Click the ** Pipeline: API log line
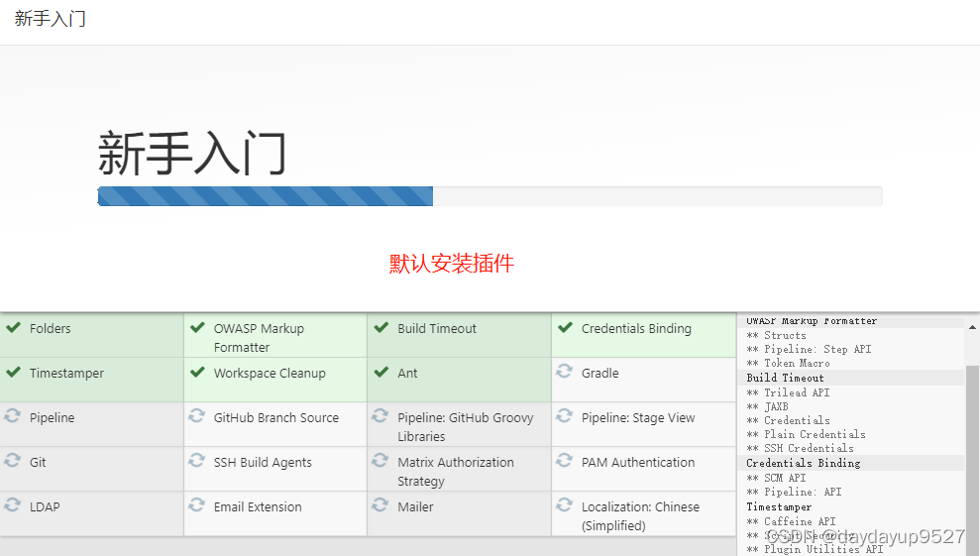The width and height of the screenshot is (980, 556). coord(794,492)
